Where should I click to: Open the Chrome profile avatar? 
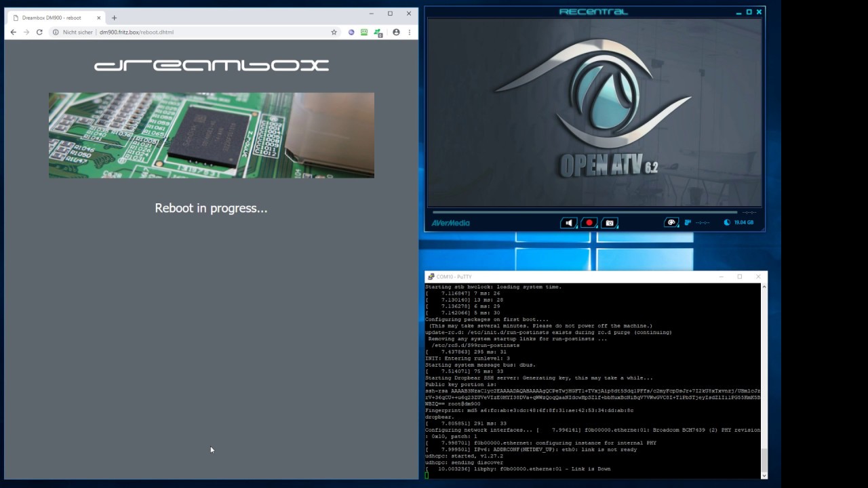(x=396, y=32)
